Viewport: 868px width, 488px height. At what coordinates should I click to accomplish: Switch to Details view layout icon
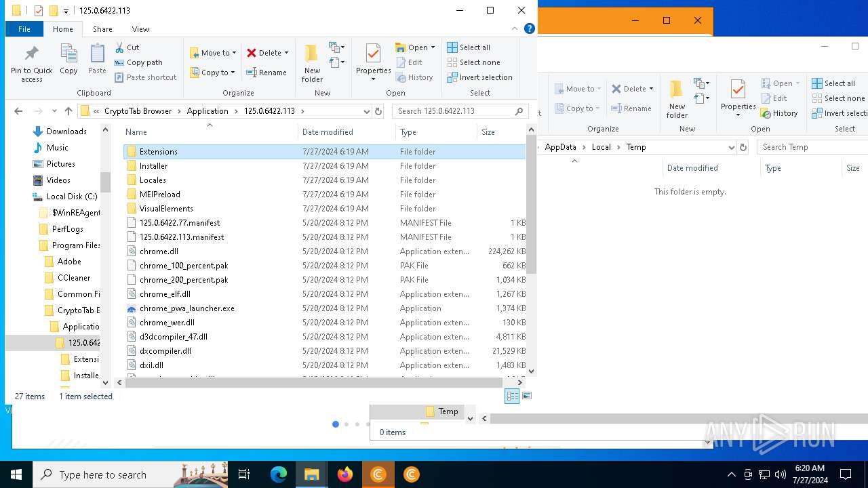tap(512, 396)
